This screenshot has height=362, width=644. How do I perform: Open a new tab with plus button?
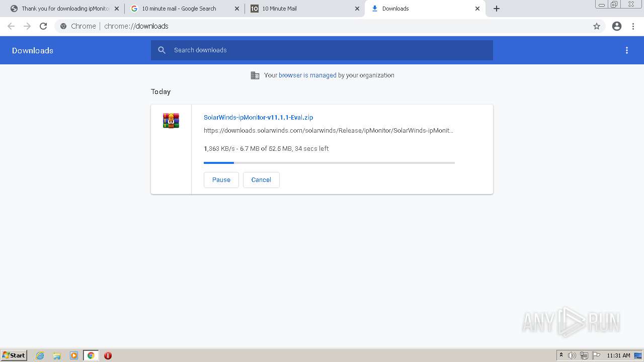tap(497, 9)
